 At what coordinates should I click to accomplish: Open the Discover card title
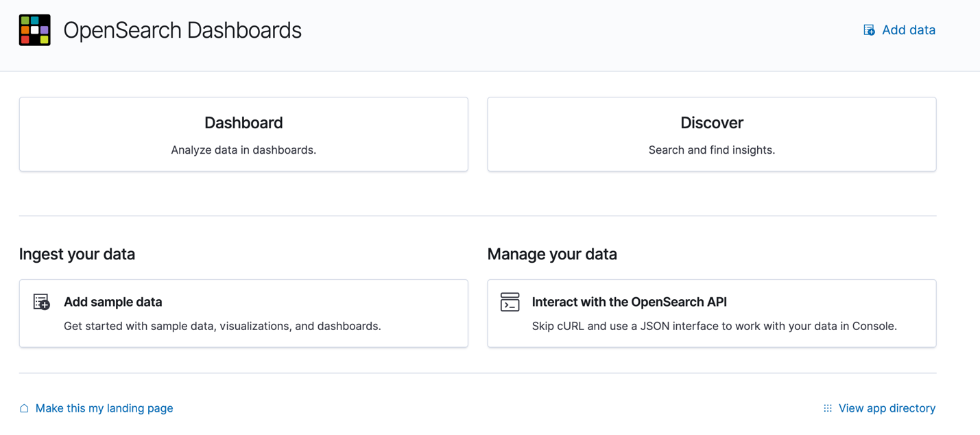711,123
